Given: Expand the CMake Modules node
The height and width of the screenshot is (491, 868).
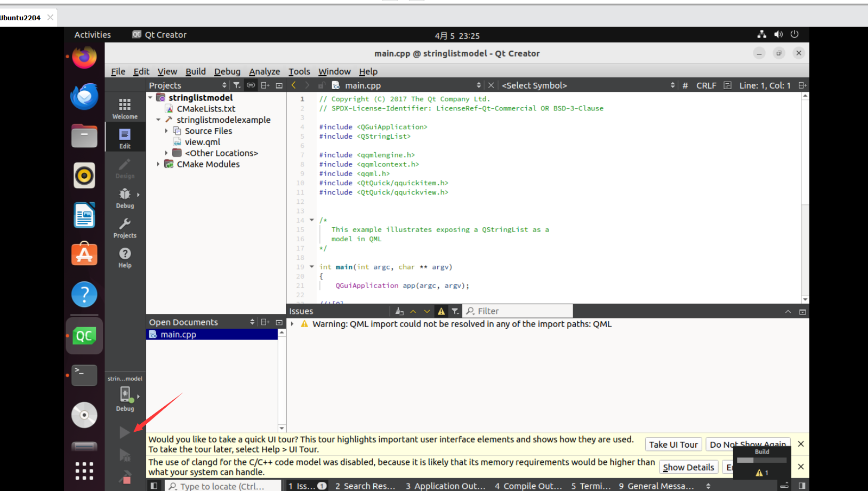Looking at the screenshot, I should (x=158, y=164).
